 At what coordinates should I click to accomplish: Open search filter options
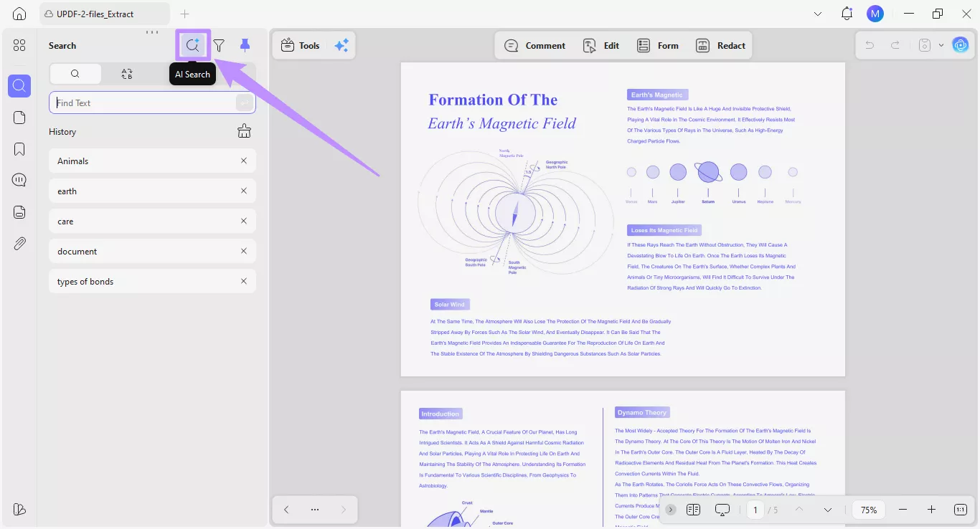tap(219, 45)
